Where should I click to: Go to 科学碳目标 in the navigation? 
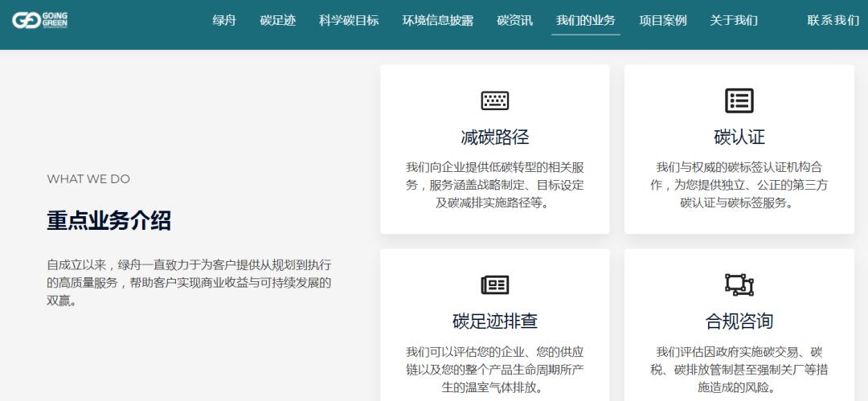pyautogui.click(x=349, y=21)
